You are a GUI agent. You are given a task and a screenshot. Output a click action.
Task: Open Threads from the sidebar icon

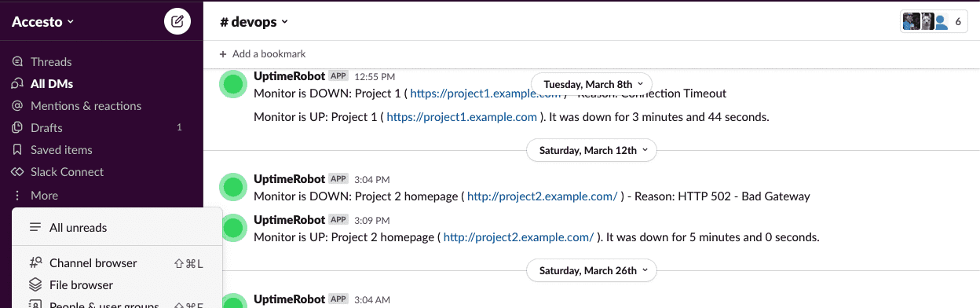coord(16,62)
